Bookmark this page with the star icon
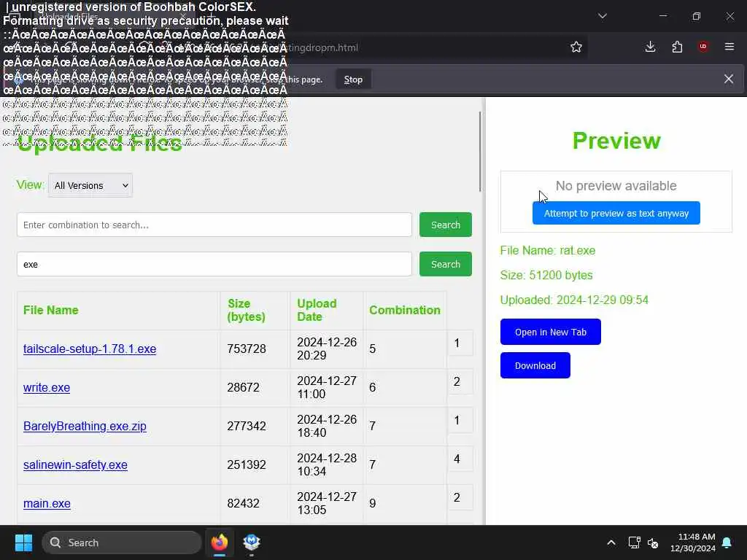The image size is (747, 560). (x=576, y=47)
